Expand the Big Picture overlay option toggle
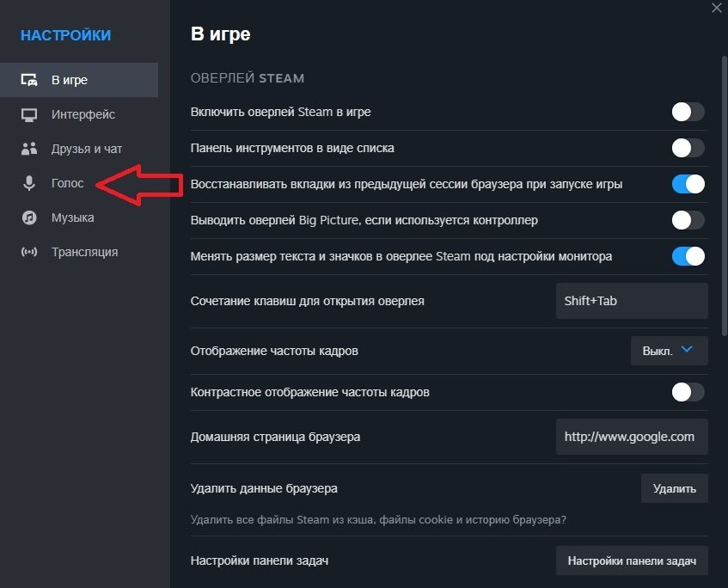This screenshot has height=588, width=728. 688,220
